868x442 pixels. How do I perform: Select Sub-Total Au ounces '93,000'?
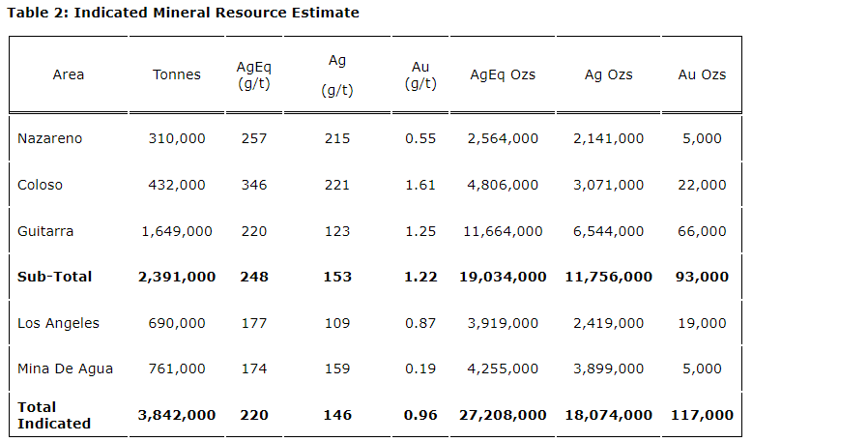[x=702, y=277]
